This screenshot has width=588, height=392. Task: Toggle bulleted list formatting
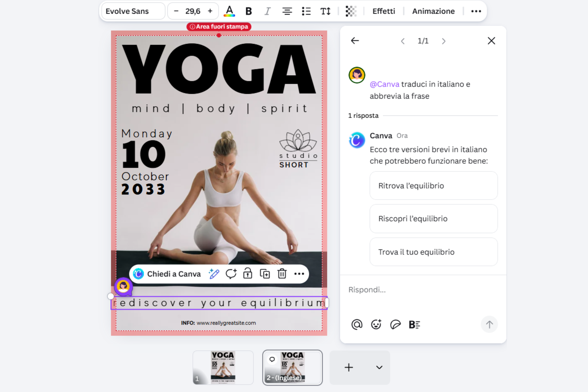tap(306, 11)
